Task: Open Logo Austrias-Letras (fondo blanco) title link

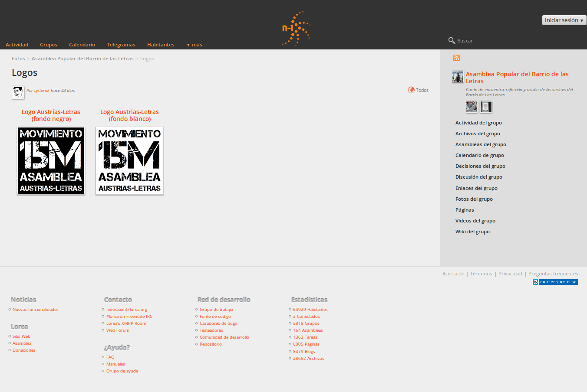Action: tap(129, 115)
